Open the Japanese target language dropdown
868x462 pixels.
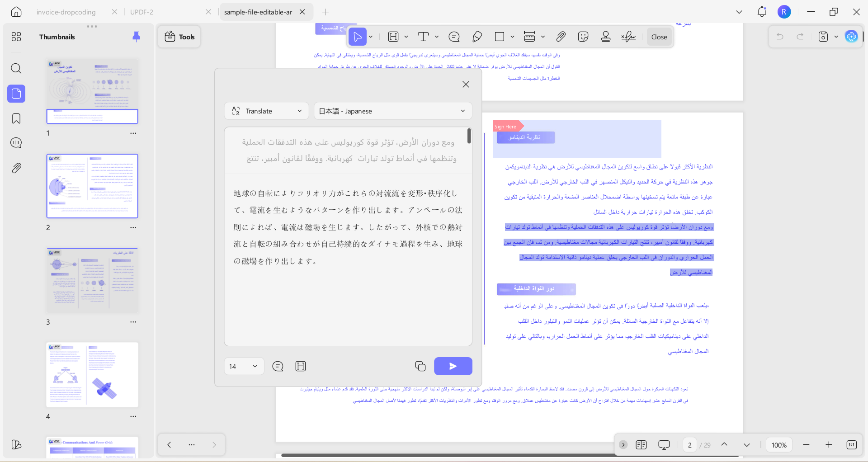392,111
